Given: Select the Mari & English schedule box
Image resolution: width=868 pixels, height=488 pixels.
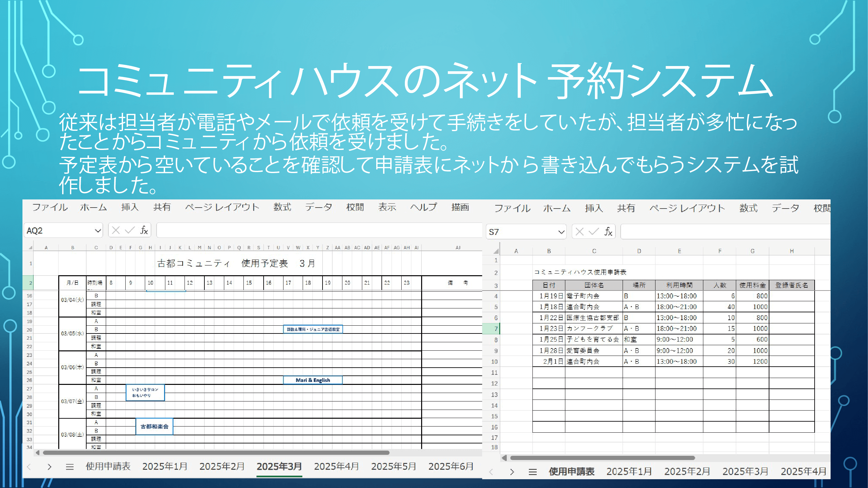Looking at the screenshot, I should coord(313,380).
